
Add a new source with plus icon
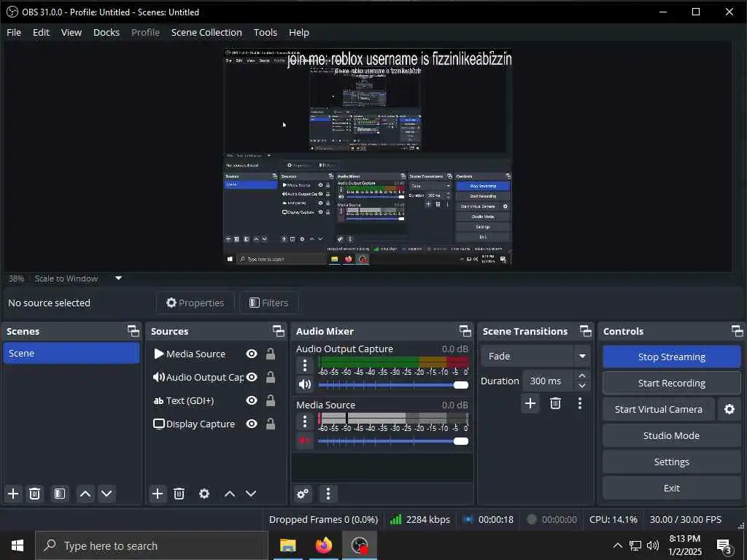click(158, 494)
